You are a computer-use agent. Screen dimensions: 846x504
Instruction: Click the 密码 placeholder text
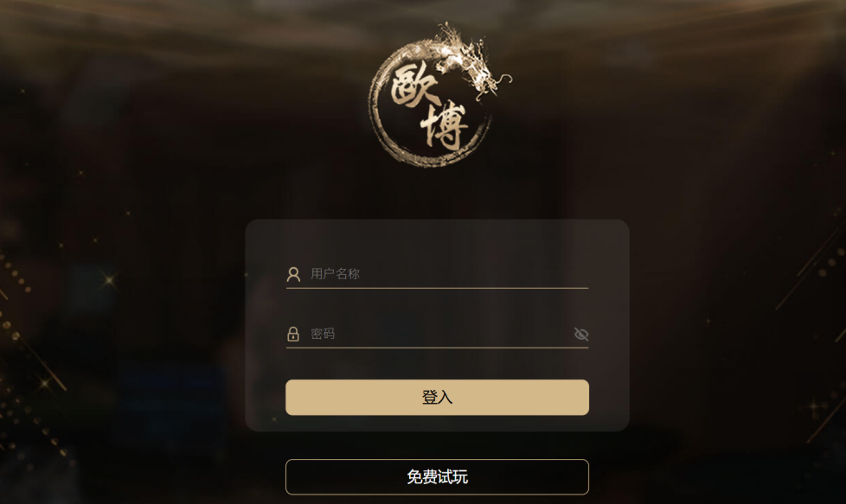323,334
